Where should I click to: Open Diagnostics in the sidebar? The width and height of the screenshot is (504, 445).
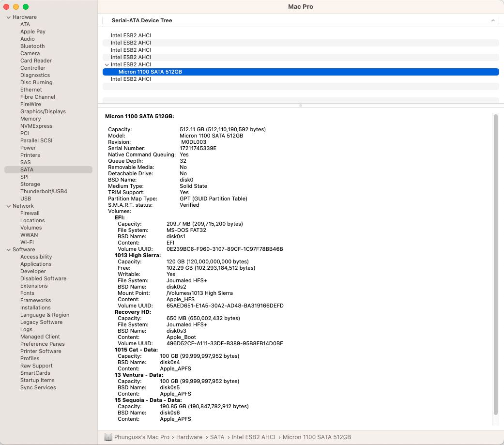pos(35,75)
